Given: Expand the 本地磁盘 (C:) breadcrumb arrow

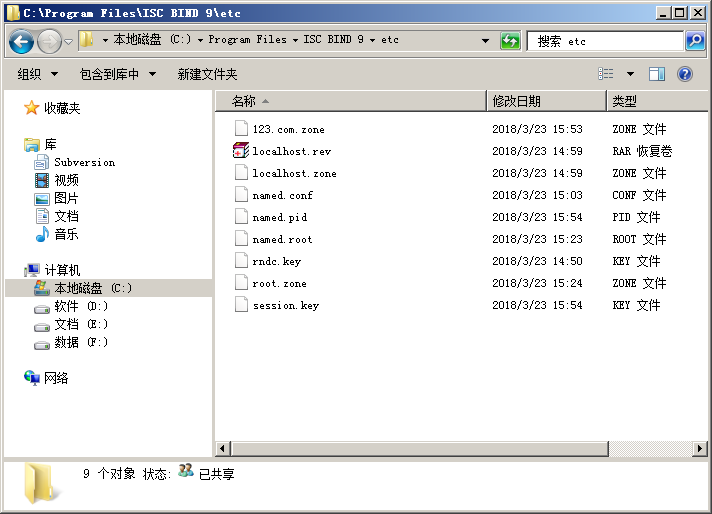Looking at the screenshot, I should pos(200,40).
